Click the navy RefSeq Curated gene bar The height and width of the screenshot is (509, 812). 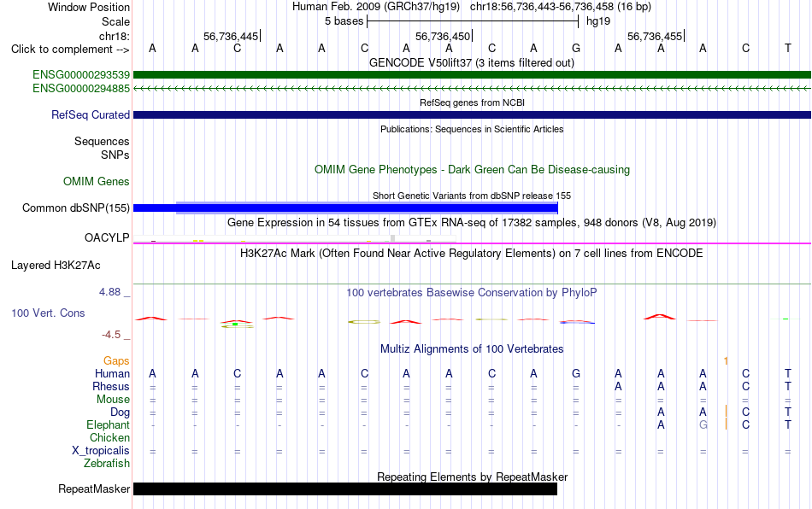pyautogui.click(x=472, y=114)
